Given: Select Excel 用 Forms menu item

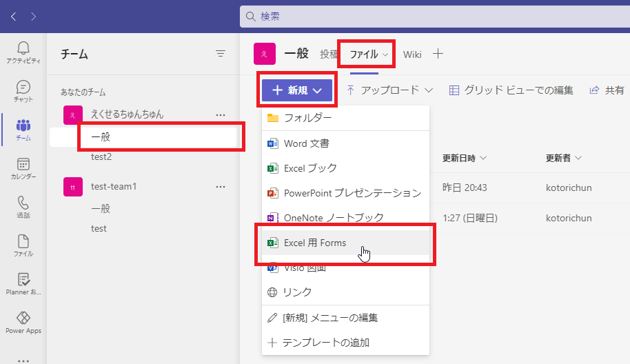Looking at the screenshot, I should pyautogui.click(x=345, y=243).
